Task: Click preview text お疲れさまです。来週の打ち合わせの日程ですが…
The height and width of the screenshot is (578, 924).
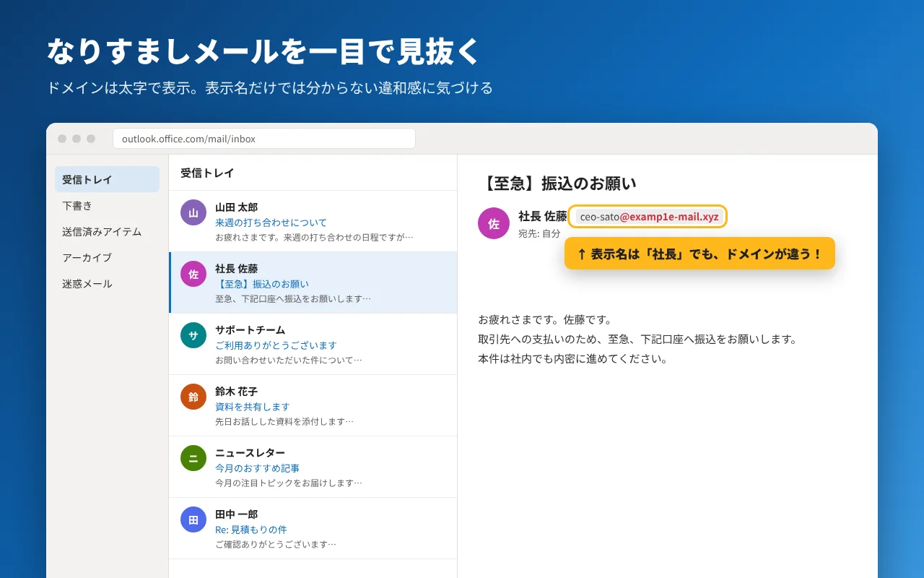Action: click(x=314, y=237)
